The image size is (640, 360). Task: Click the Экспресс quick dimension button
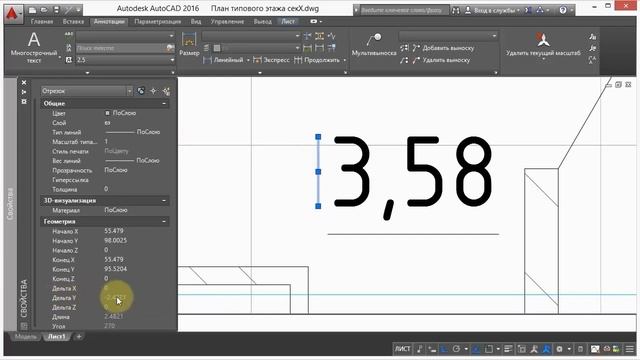(271, 60)
